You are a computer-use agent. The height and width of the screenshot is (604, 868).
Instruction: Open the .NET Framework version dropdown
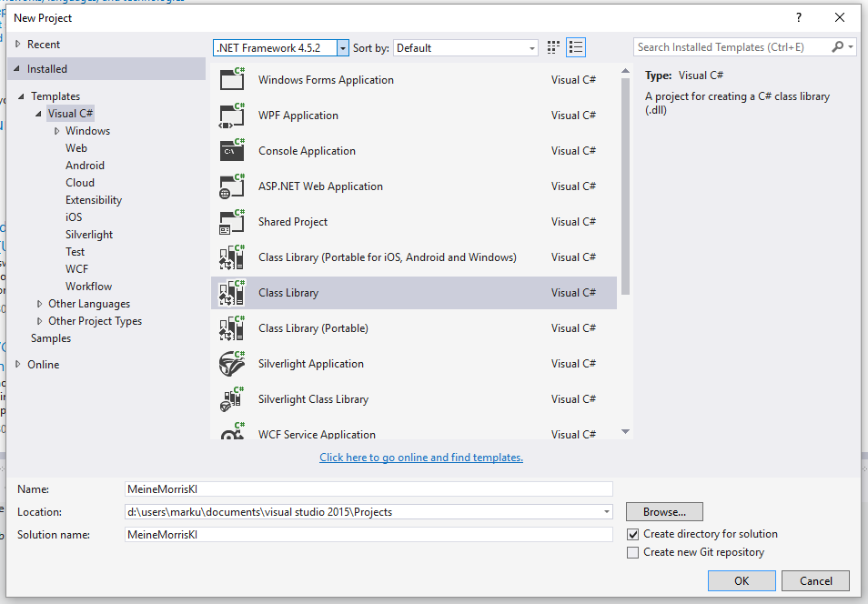[342, 48]
